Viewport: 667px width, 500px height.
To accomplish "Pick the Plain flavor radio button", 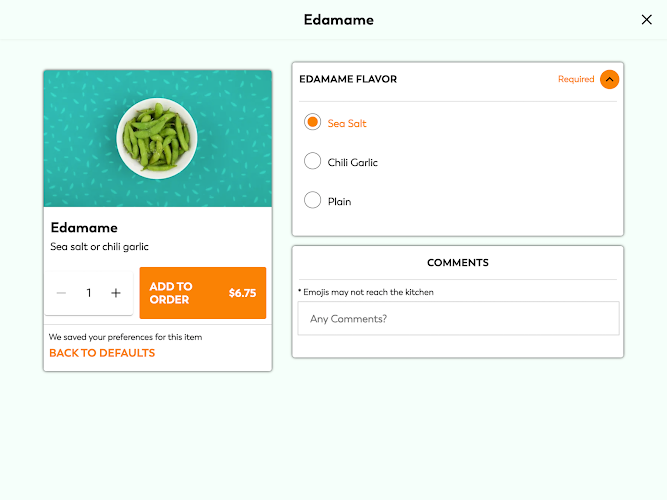I will pos(312,200).
